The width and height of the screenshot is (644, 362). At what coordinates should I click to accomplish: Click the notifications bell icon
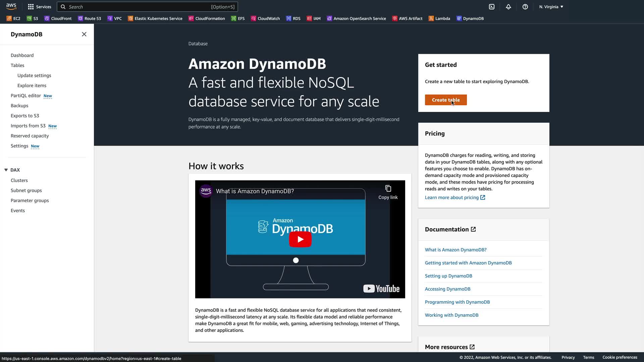tap(508, 7)
